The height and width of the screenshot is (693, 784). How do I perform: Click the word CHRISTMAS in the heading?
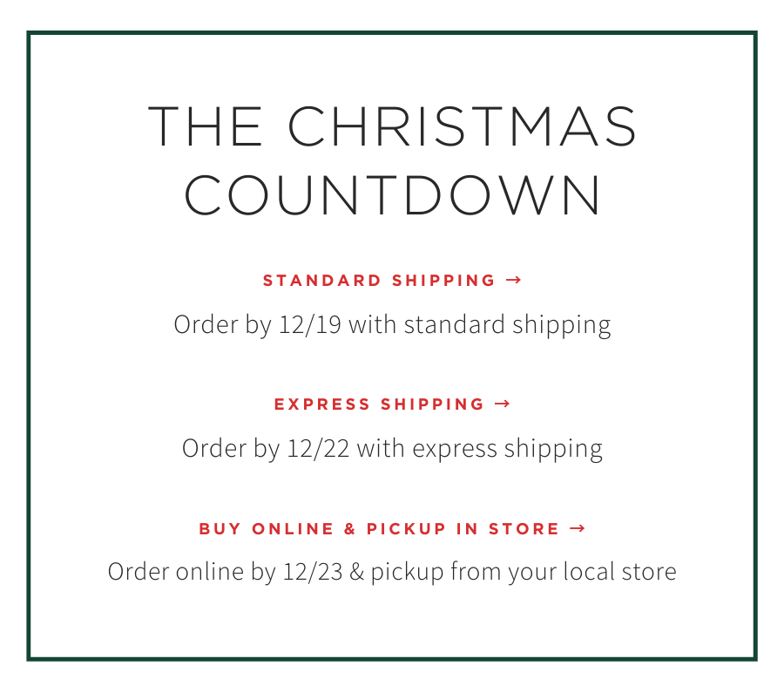coord(462,126)
